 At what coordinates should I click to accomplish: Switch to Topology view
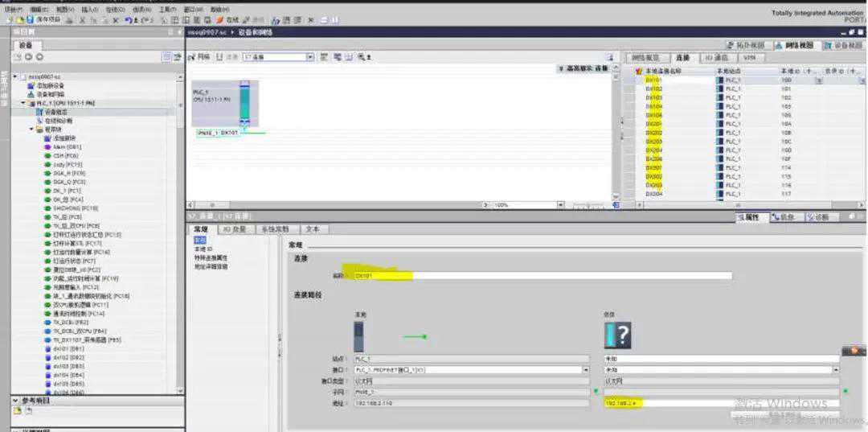[748, 45]
